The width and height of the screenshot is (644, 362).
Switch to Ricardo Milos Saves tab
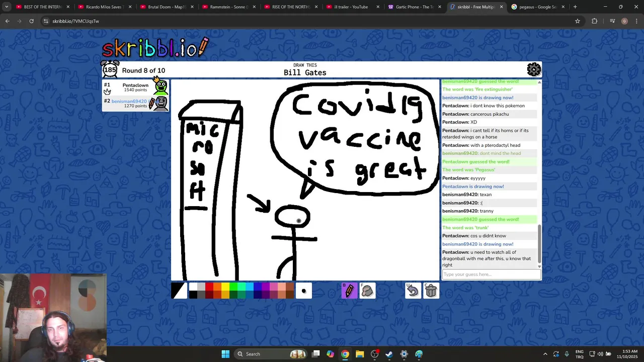[104, 7]
